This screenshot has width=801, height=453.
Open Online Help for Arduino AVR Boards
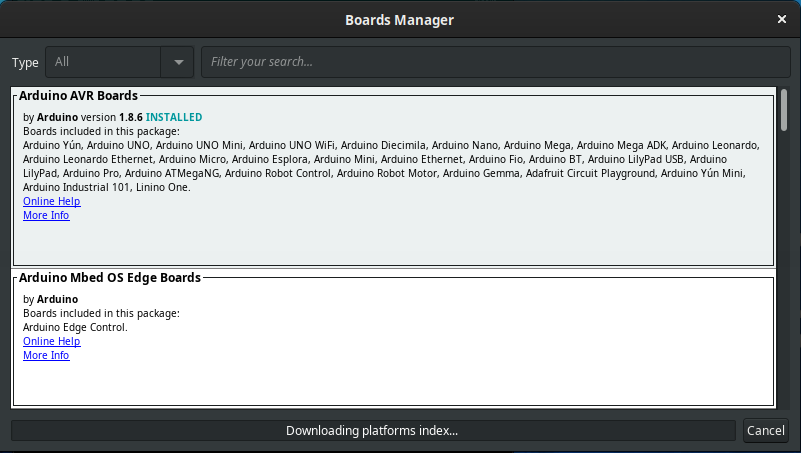(x=52, y=201)
